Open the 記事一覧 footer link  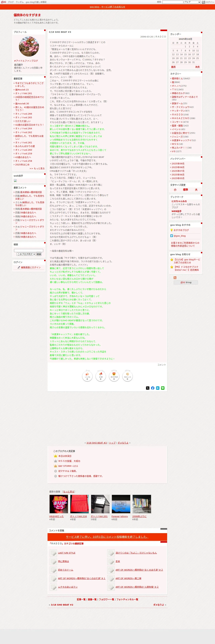(81, 599)
